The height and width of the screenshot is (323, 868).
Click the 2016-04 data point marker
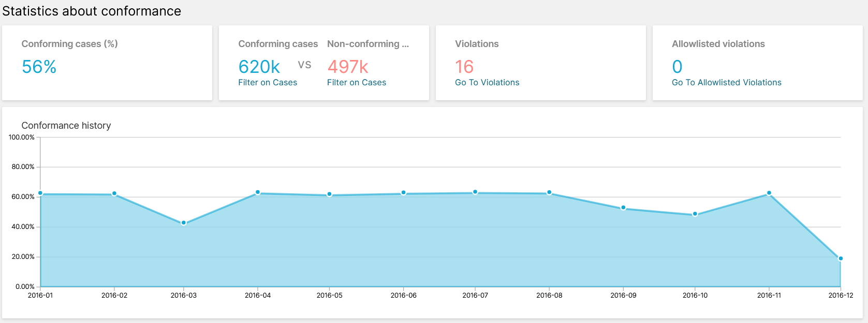click(258, 192)
